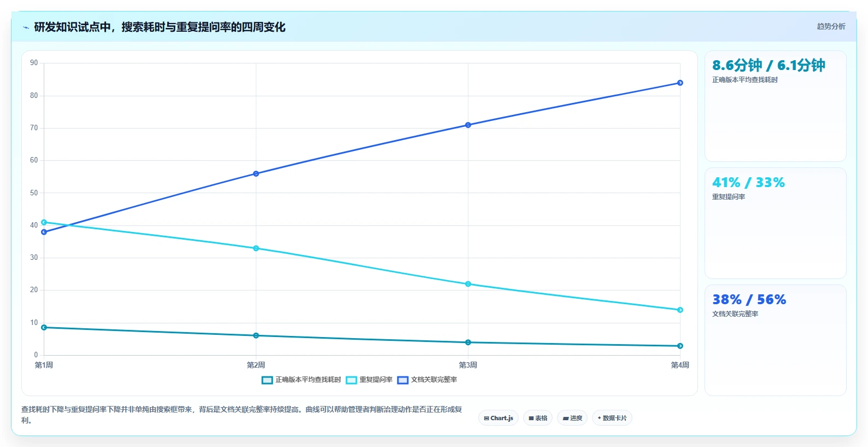Click the 文档关联完整率 card label
This screenshot has width=868, height=447.
point(735,314)
